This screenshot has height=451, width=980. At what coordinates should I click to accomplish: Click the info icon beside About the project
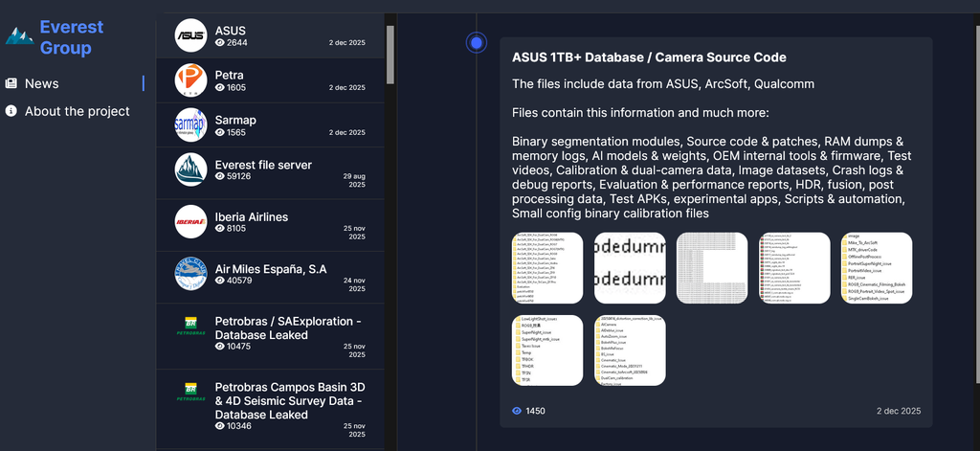(x=11, y=111)
